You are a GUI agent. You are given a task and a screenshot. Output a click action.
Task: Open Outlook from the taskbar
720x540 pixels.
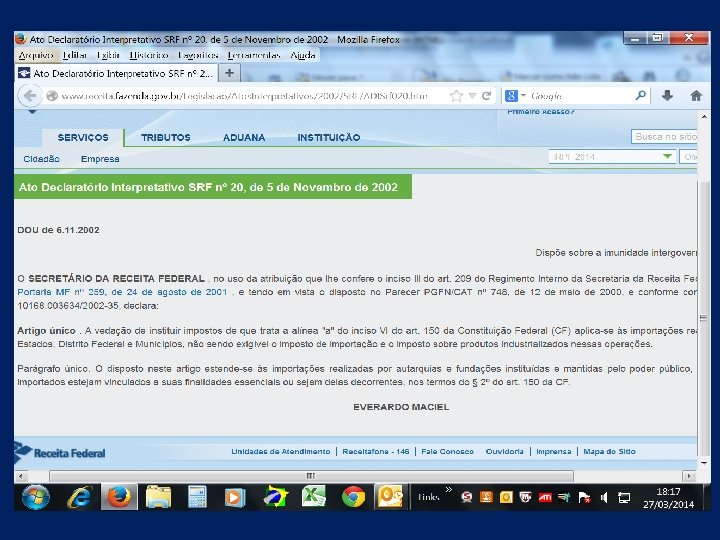(390, 497)
